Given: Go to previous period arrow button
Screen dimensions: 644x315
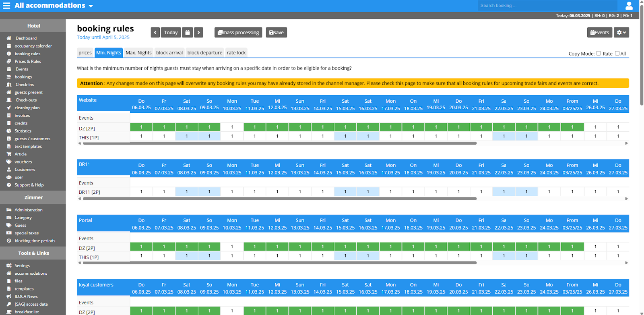Looking at the screenshot, I should click(155, 33).
